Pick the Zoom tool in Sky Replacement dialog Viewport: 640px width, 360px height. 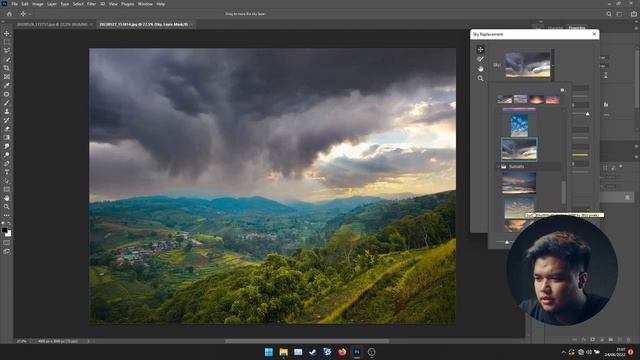click(480, 78)
